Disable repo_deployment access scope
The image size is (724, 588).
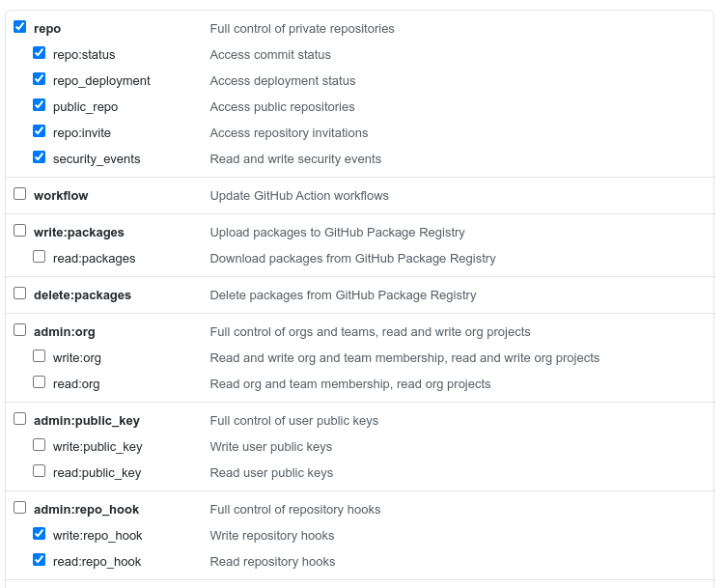point(40,79)
